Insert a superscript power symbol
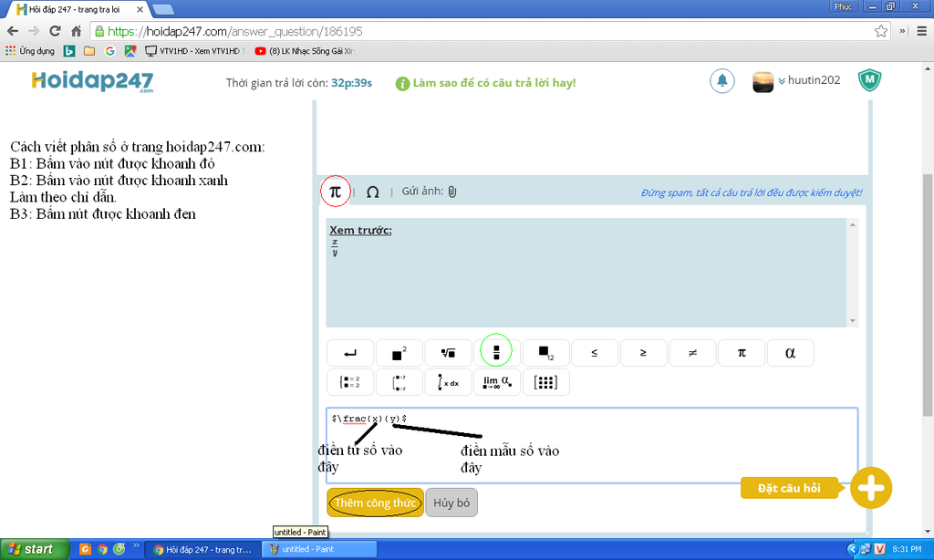 [x=400, y=353]
